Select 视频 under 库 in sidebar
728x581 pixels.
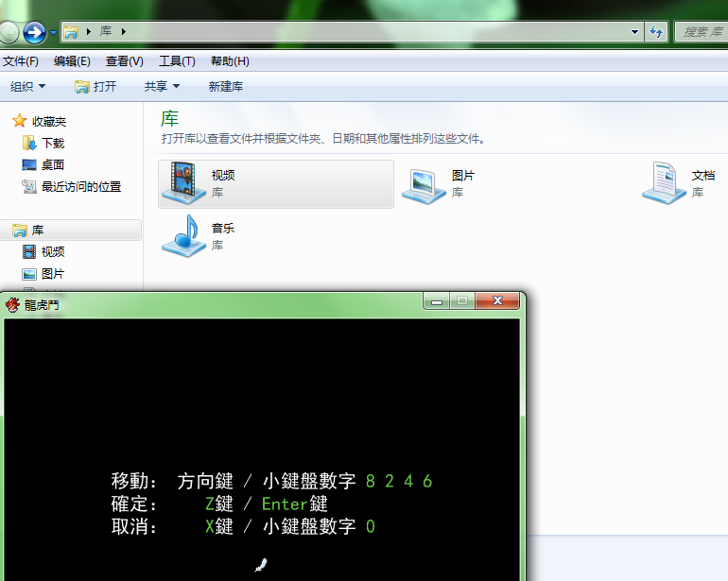[53, 252]
